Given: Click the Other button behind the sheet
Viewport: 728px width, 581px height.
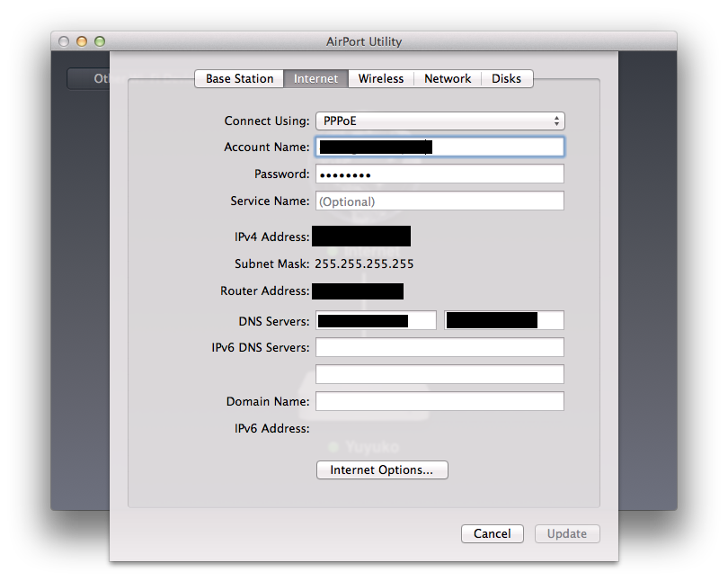Looking at the screenshot, I should tap(88, 78).
